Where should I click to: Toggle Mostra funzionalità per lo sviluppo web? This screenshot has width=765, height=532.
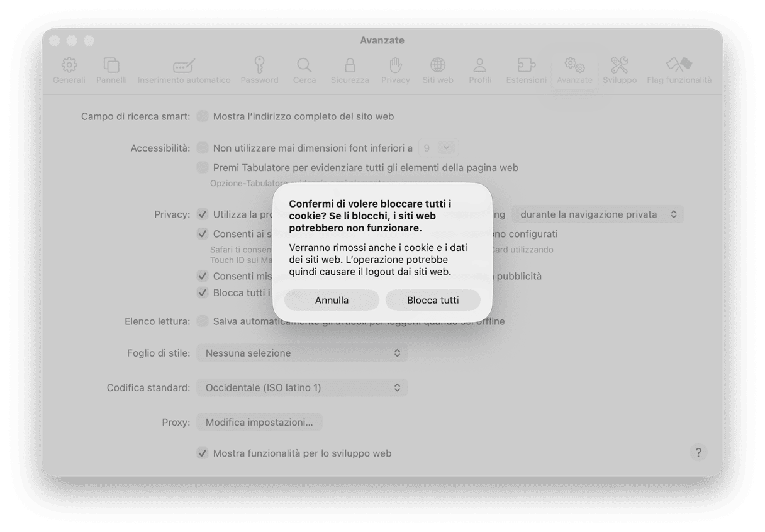[203, 453]
